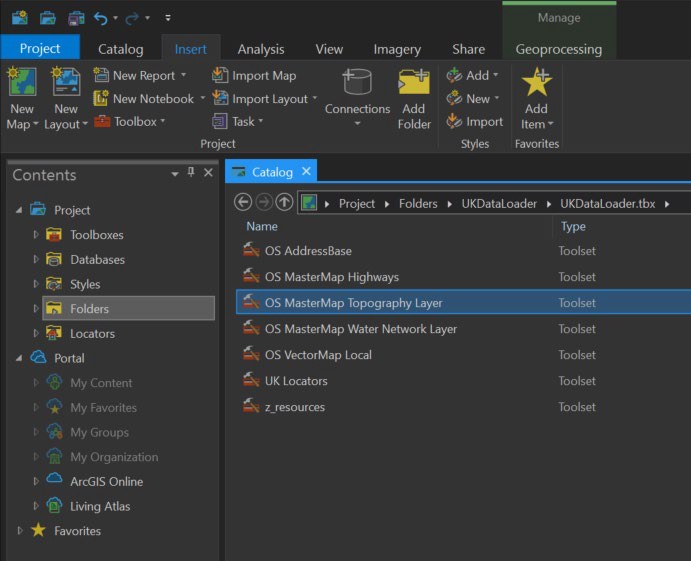Expand the Folders tree node

tap(36, 308)
